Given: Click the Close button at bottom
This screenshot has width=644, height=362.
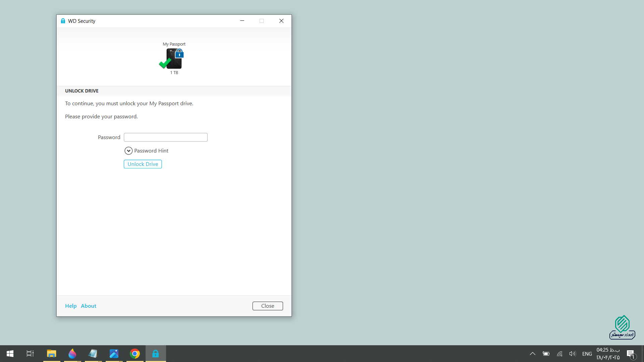Looking at the screenshot, I should coord(268,306).
